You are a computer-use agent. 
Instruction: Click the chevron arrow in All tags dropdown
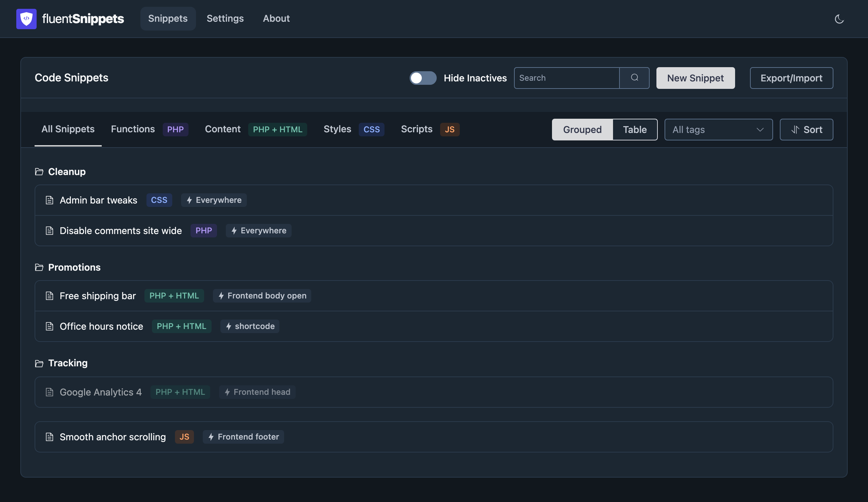[x=760, y=130]
